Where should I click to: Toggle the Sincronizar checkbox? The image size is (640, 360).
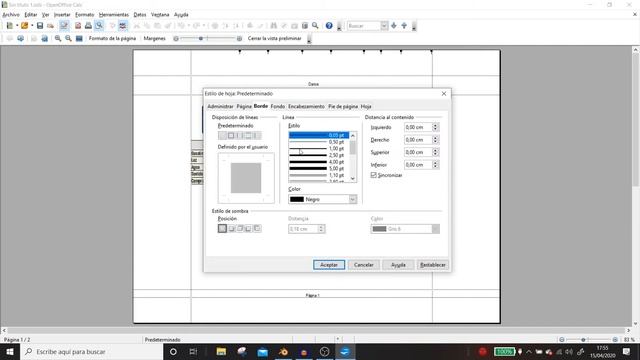point(373,175)
